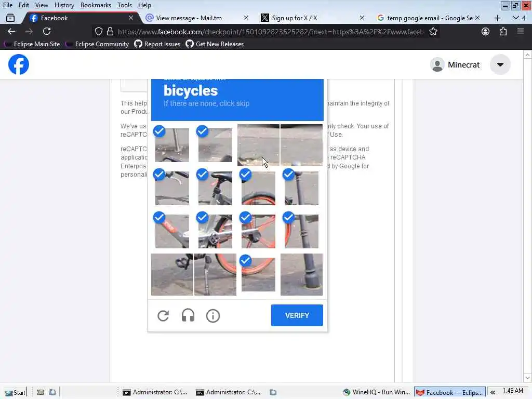Click the browser forward arrow

[x=29, y=32]
